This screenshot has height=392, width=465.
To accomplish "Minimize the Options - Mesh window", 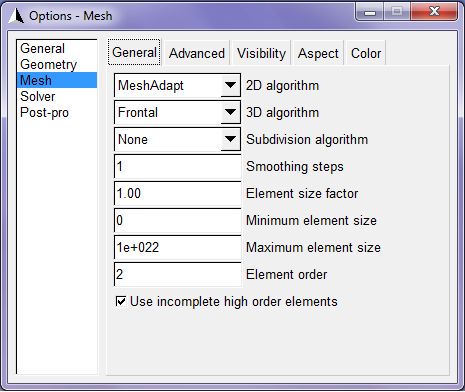I will pyautogui.click(x=370, y=12).
